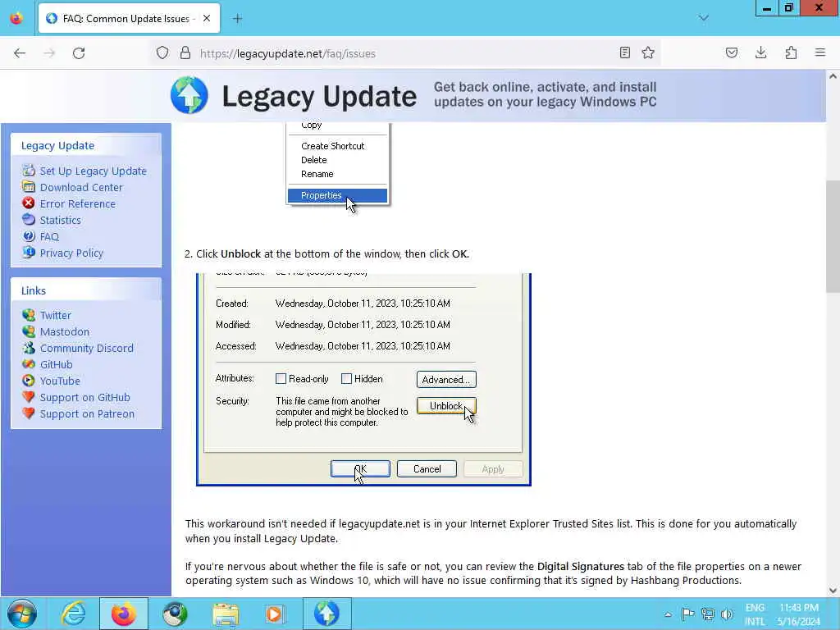
Task: Click the Download Center sidebar icon
Action: [x=29, y=187]
